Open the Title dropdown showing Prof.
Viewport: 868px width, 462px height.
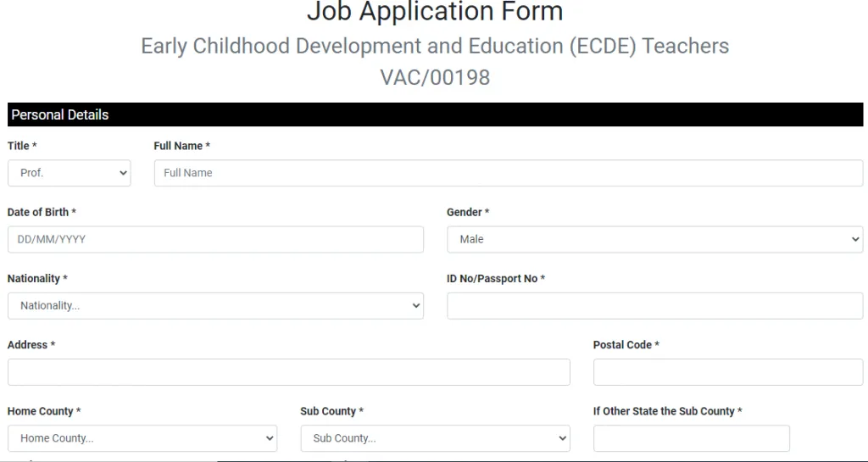tap(69, 173)
